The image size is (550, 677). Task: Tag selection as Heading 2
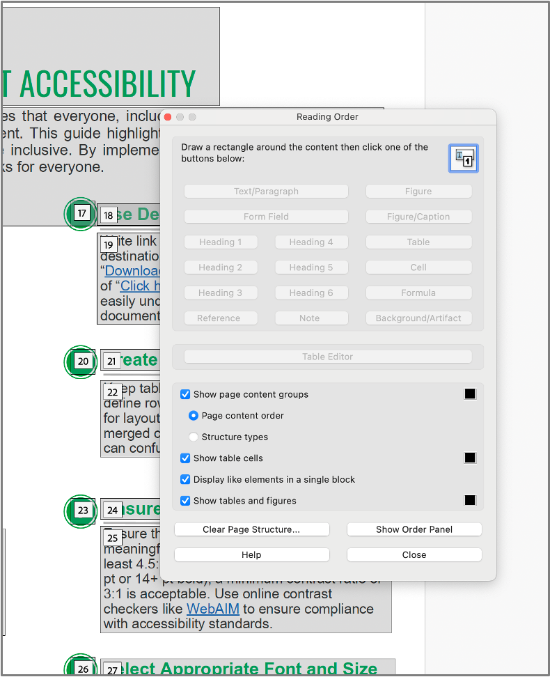[x=221, y=268]
